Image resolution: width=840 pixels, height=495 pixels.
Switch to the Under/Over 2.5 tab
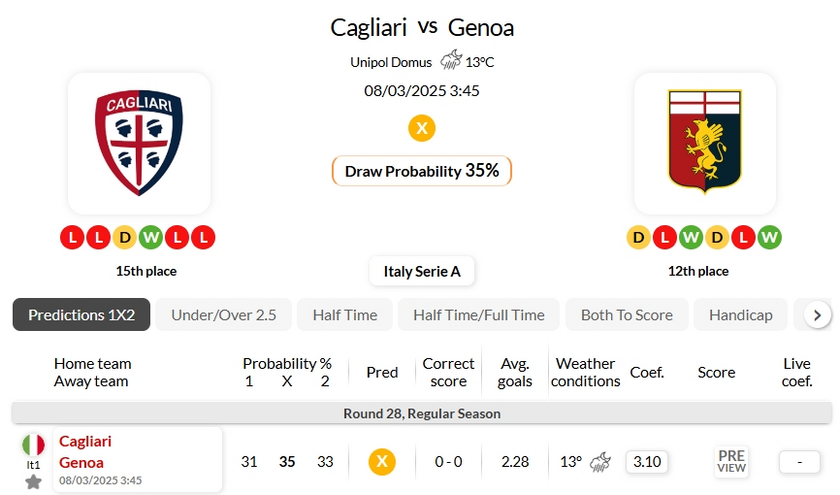pyautogui.click(x=224, y=314)
